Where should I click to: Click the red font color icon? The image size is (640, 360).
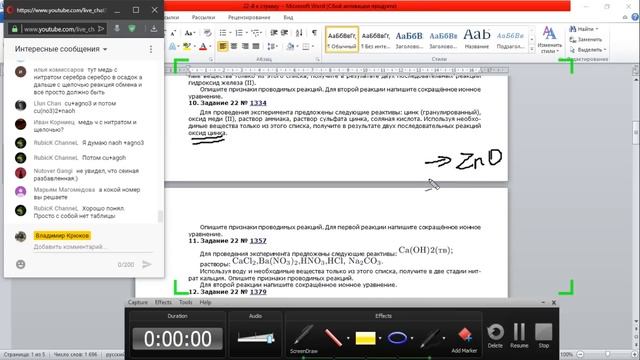(x=203, y=47)
